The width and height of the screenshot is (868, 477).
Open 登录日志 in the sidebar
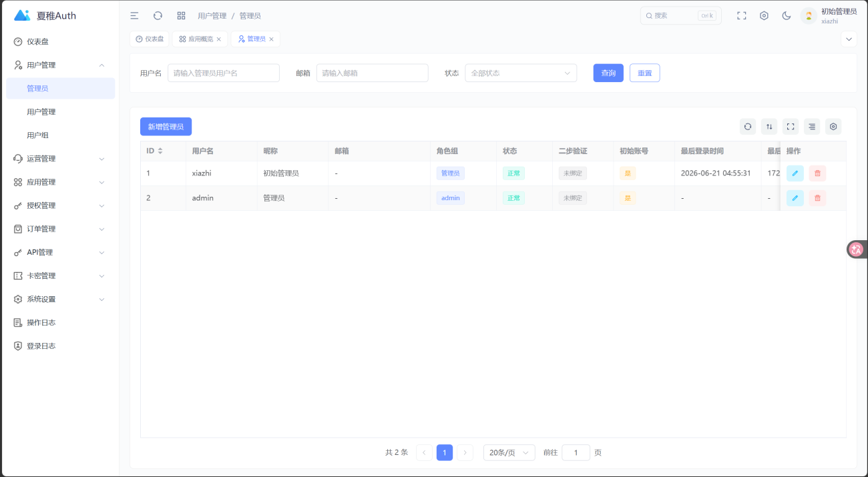tap(60, 346)
